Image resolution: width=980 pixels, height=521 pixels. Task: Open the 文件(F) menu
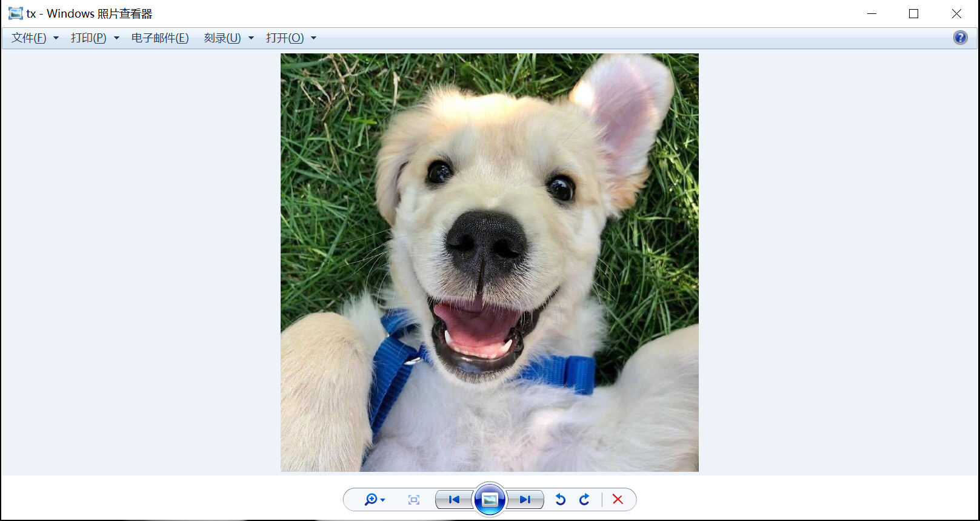tap(35, 38)
